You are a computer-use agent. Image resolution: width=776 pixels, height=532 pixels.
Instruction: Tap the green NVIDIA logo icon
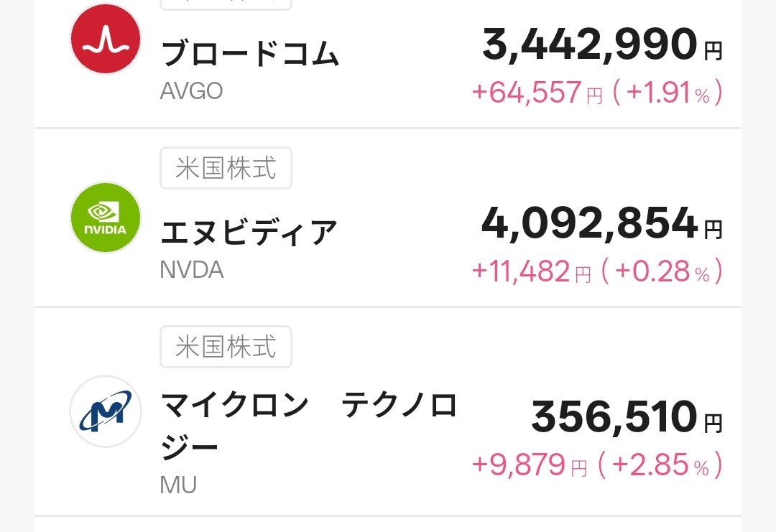[106, 217]
